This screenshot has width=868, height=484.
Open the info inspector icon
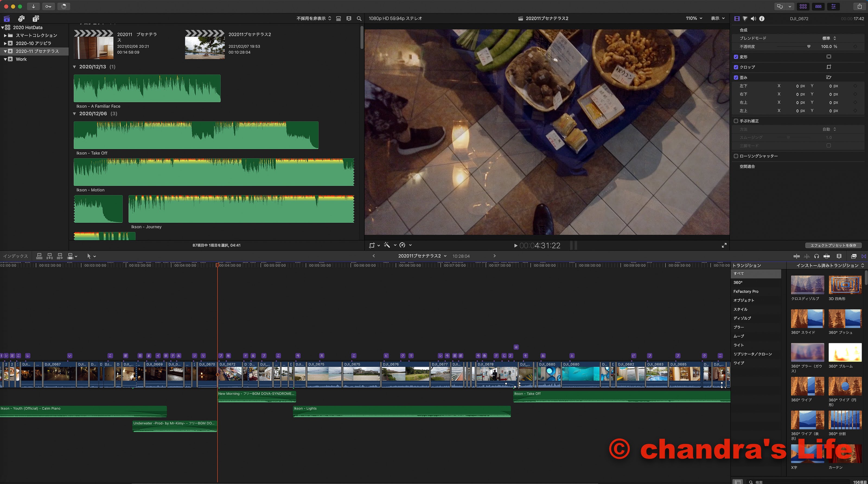click(x=762, y=18)
